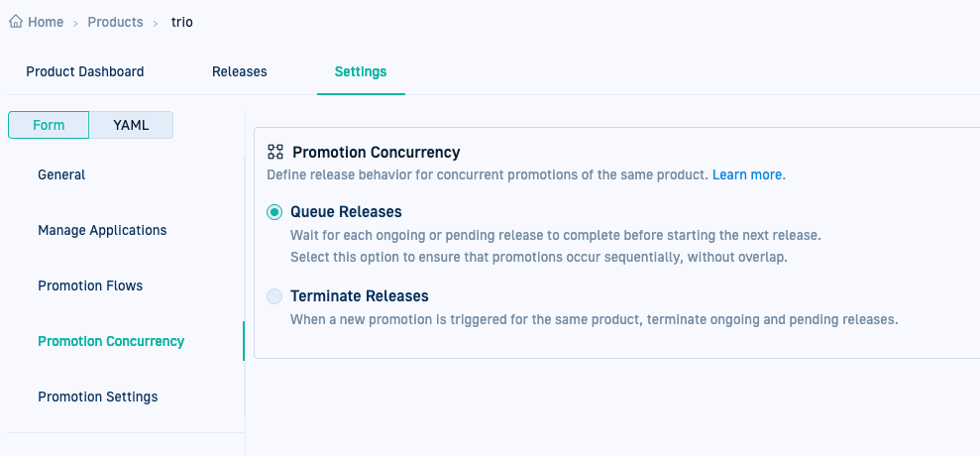980x456 pixels.
Task: Switch to Form view
Action: [49, 125]
